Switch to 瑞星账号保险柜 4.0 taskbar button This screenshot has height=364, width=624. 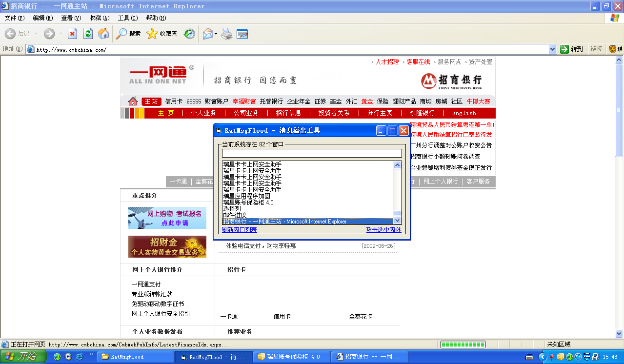(x=291, y=357)
